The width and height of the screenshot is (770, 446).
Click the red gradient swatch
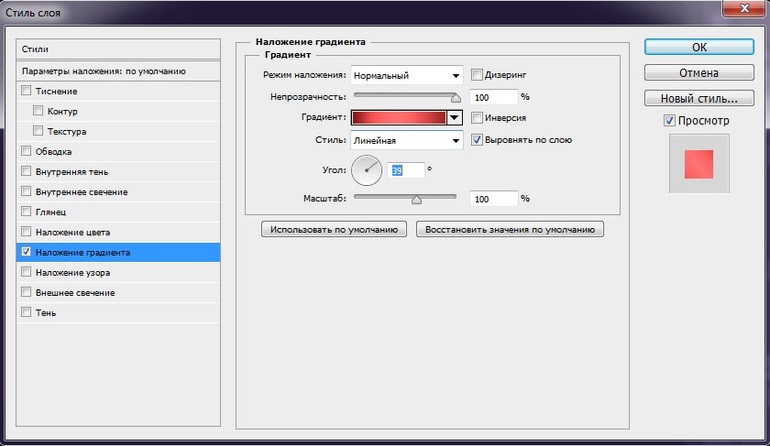[399, 117]
